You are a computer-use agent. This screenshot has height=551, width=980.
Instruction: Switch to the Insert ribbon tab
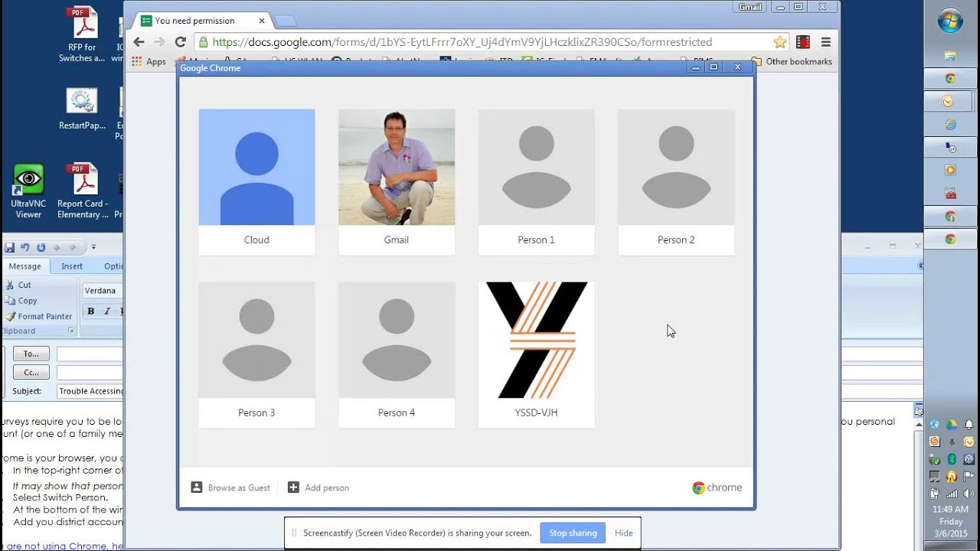(x=72, y=266)
